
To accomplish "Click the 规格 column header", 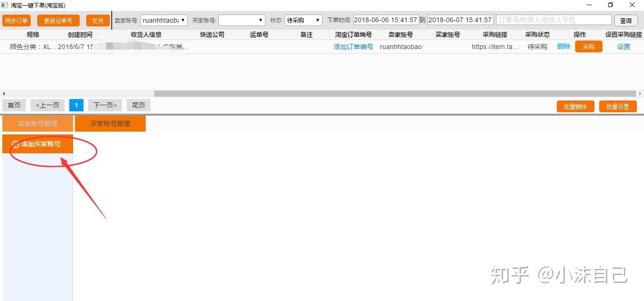I will tap(33, 34).
